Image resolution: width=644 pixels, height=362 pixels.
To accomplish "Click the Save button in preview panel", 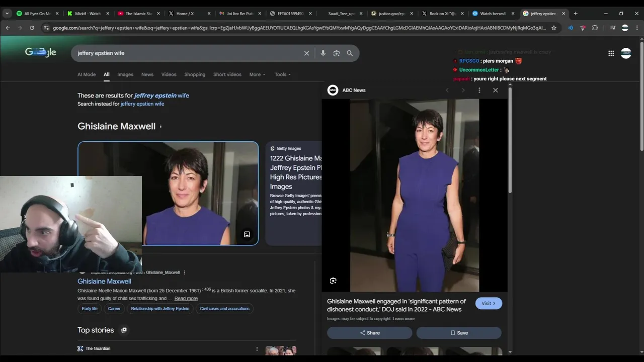I will (x=459, y=333).
